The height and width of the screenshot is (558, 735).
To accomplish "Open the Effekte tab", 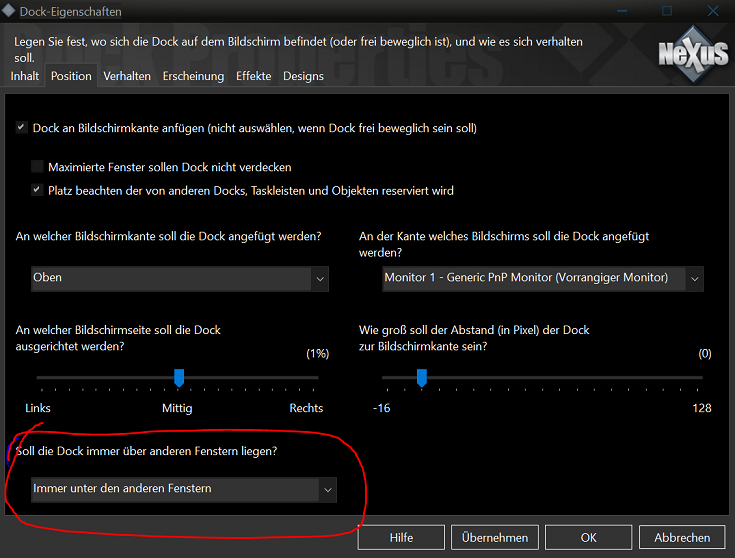I will [x=253, y=76].
